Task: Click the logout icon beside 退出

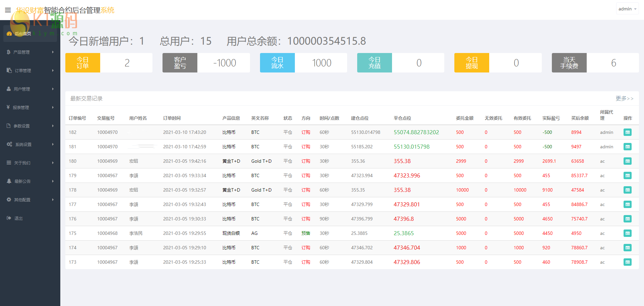Action: pos(9,218)
